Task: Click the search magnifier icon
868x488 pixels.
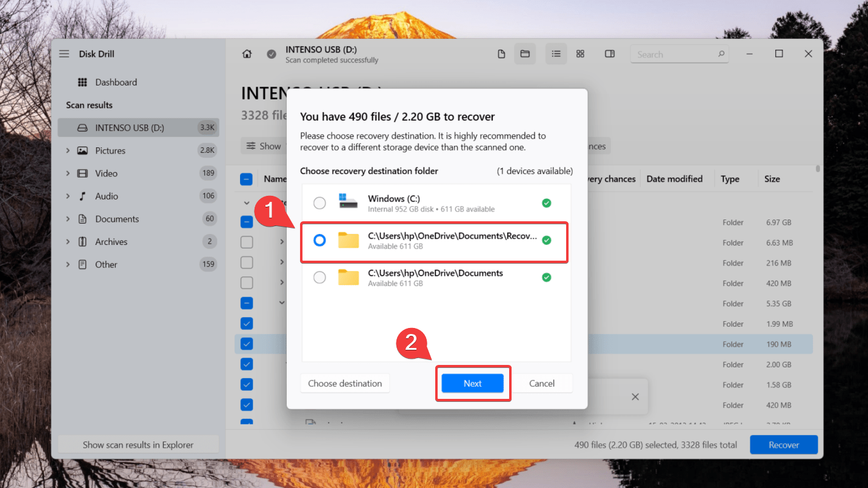Action: [721, 54]
